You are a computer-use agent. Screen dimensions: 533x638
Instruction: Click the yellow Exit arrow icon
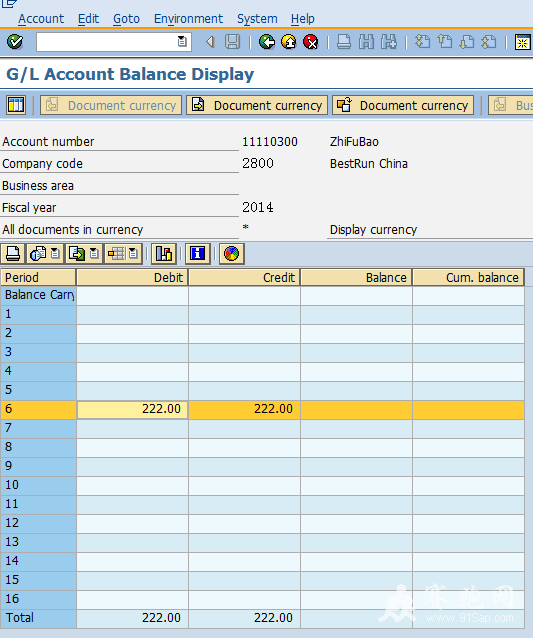(x=289, y=42)
